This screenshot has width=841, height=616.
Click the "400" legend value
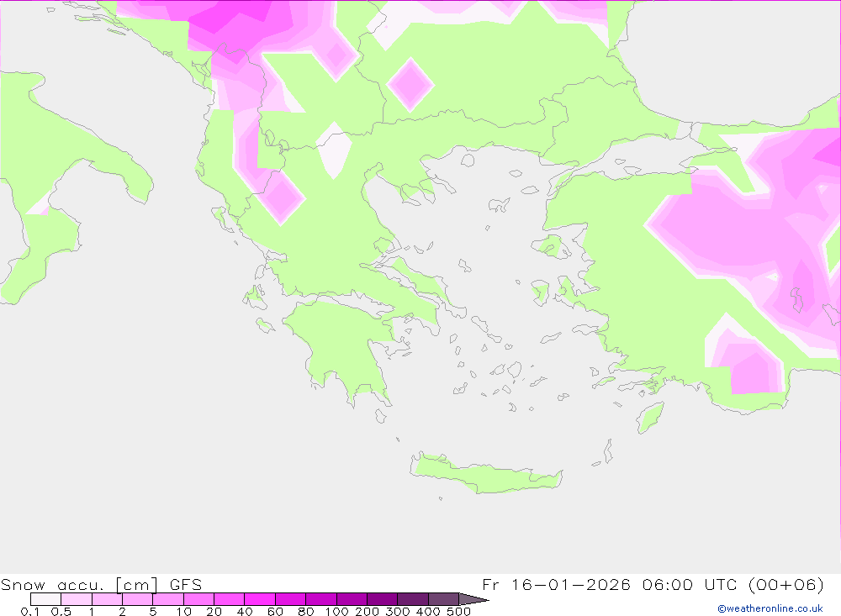click(x=428, y=611)
